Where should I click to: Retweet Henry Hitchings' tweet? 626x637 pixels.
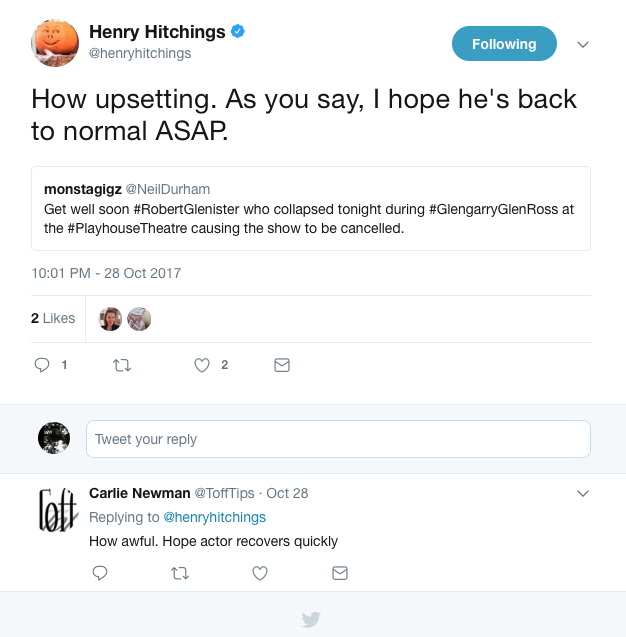123,366
